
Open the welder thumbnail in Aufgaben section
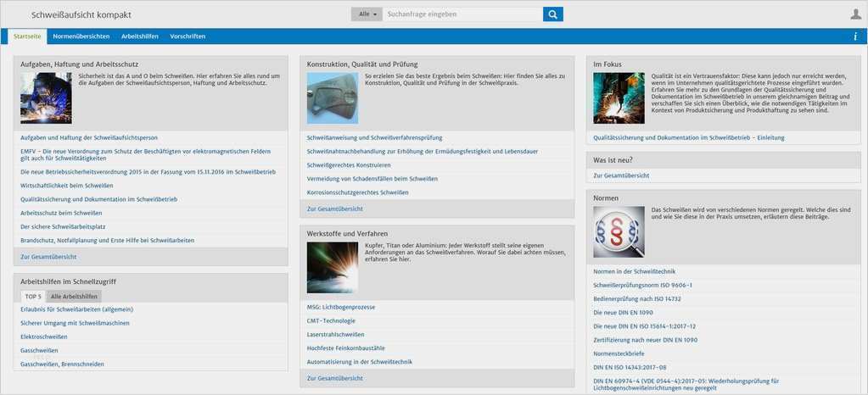click(46, 98)
